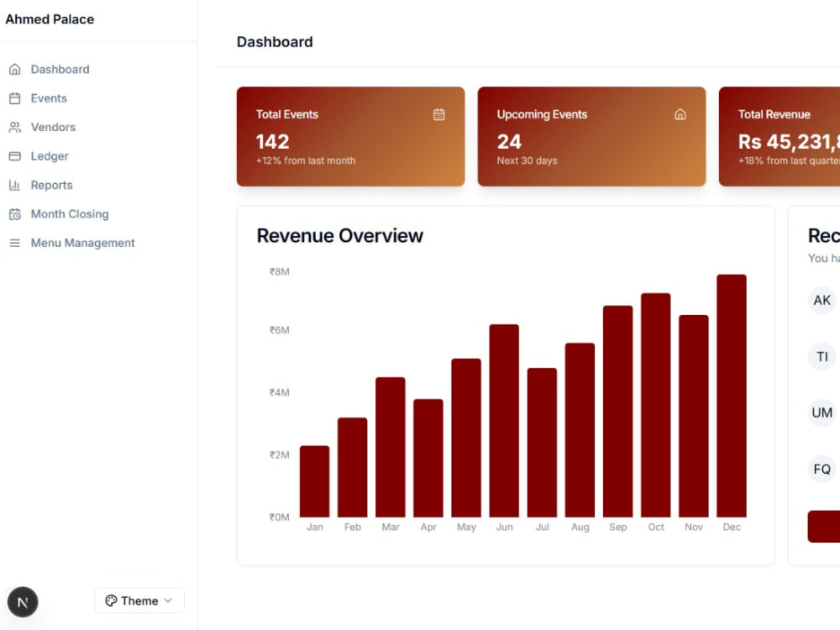Viewport: 840px width, 630px height.
Task: Open the Reports section
Action: click(x=51, y=185)
